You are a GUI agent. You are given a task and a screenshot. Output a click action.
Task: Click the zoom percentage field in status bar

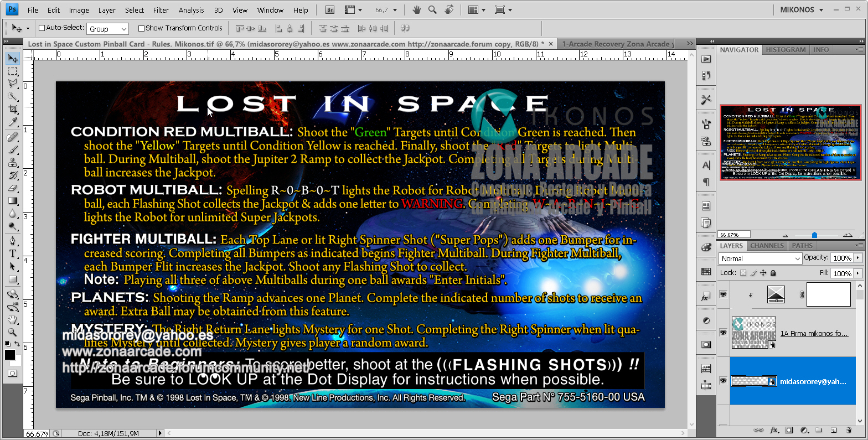38,434
